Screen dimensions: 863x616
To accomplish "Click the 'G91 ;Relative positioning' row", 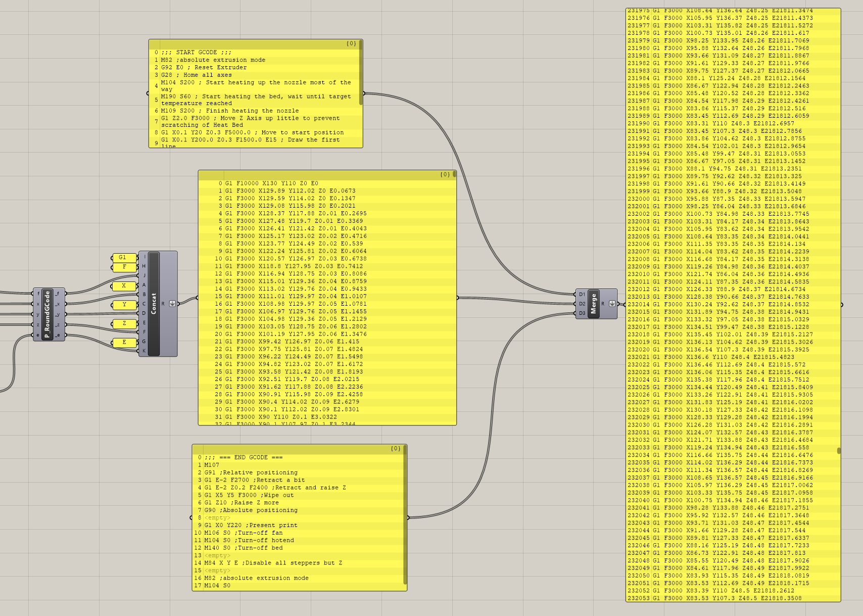I will (x=299, y=472).
